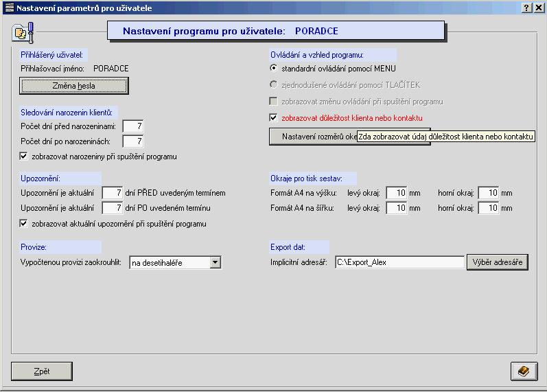Uncheck zobrazovat důležitost klienta checkbox

(x=274, y=118)
